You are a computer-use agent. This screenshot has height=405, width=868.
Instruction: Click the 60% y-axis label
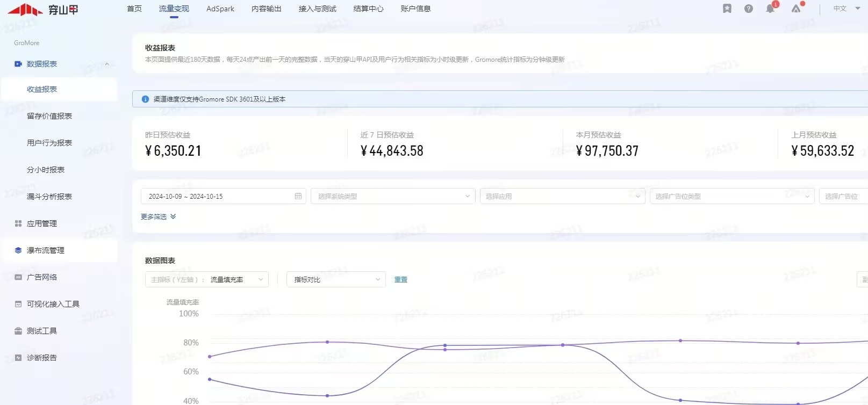[191, 372]
